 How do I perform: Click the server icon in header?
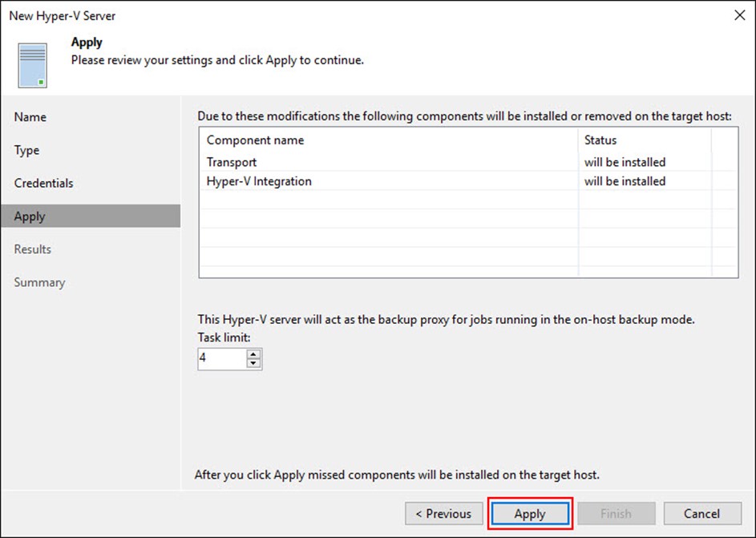pos(33,65)
